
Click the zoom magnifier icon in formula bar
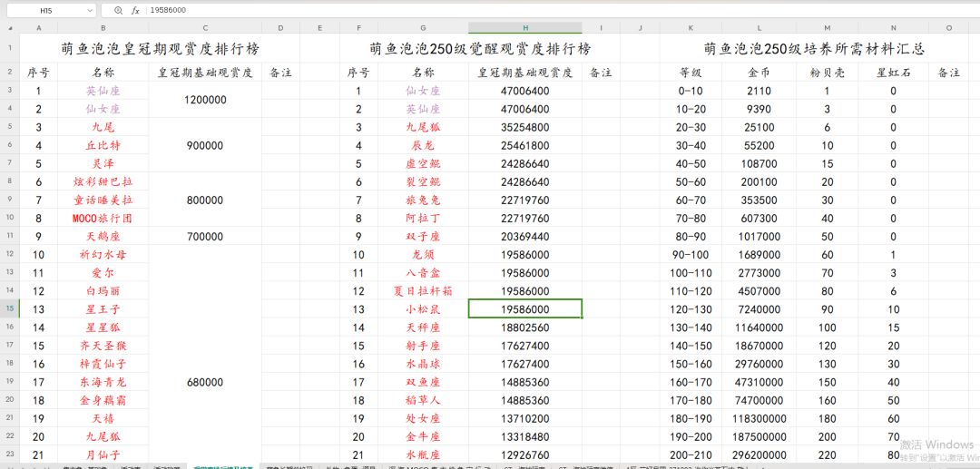pyautogui.click(x=118, y=11)
